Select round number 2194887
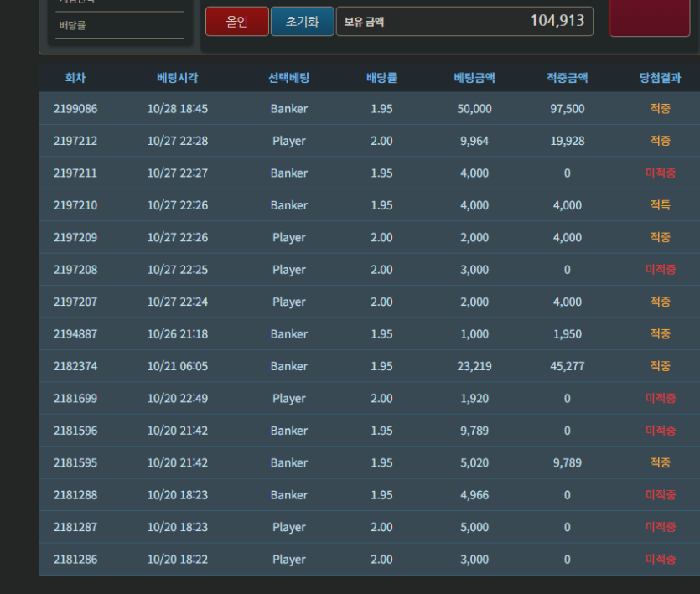Viewport: 700px width, 594px height. [75, 333]
